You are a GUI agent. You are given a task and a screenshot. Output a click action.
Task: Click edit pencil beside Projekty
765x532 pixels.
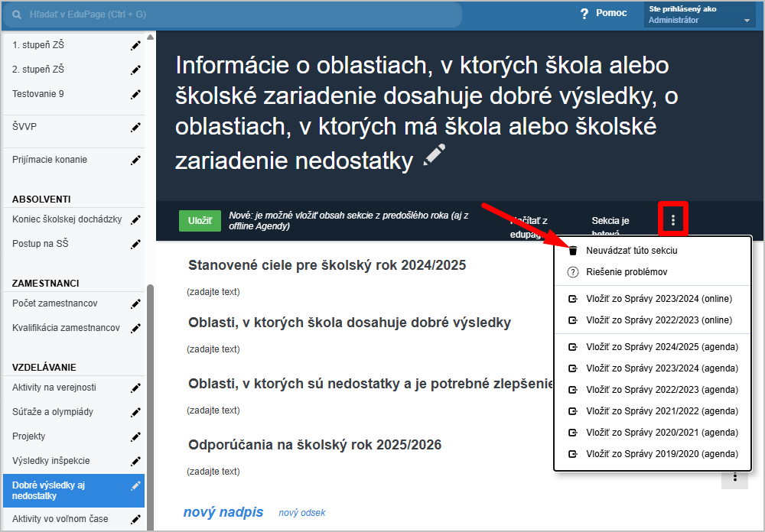[x=135, y=437]
